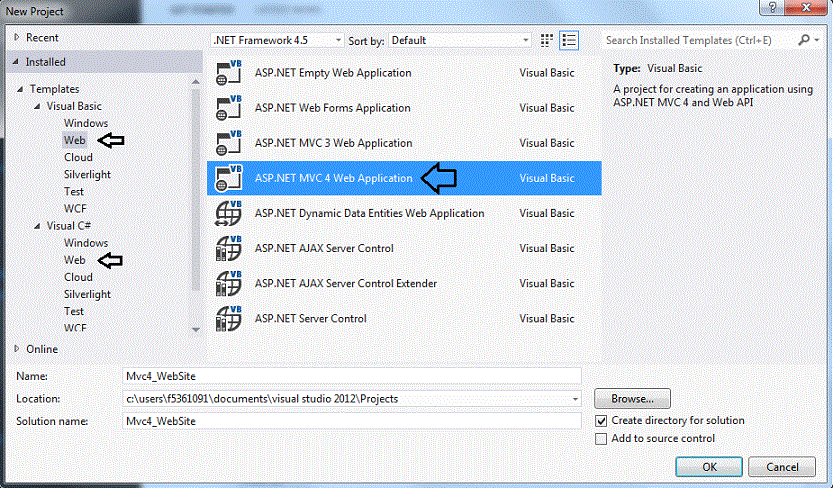Click the ASP.NET AJAX Server Control icon
This screenshot has height=488, width=833.
pos(228,248)
